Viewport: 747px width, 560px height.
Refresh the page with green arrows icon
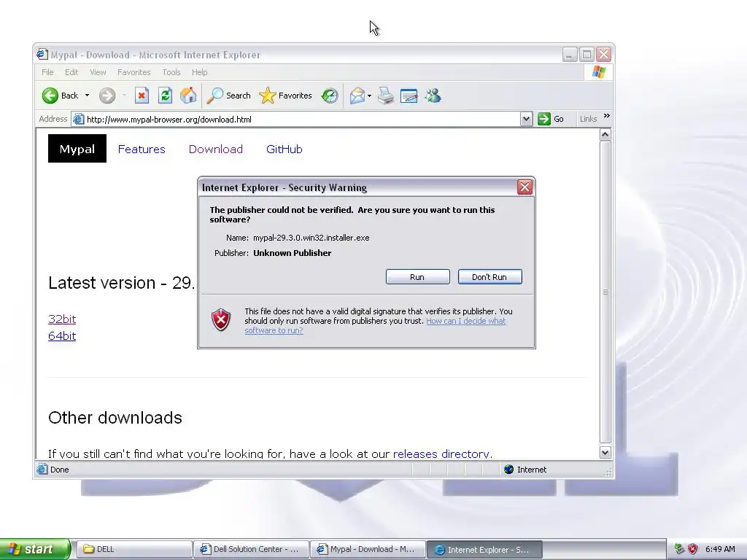click(x=165, y=96)
